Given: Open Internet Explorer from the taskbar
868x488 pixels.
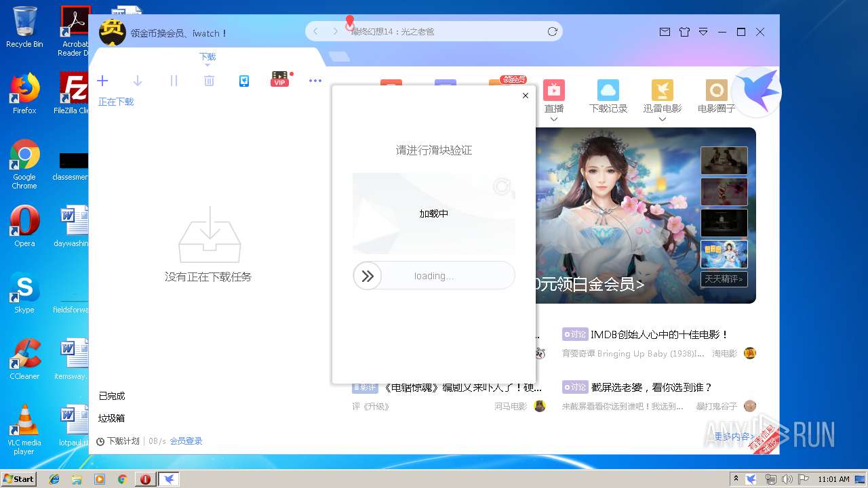Looking at the screenshot, I should 54,479.
